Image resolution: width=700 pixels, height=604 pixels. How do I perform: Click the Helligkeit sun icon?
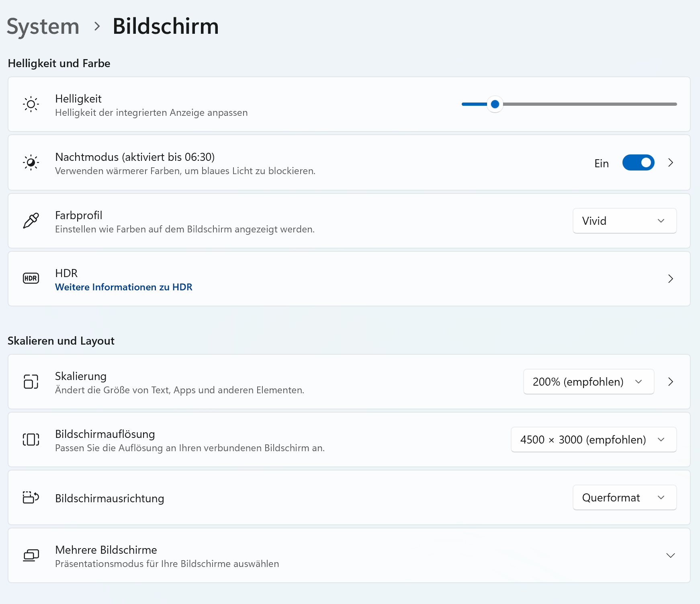[31, 105]
